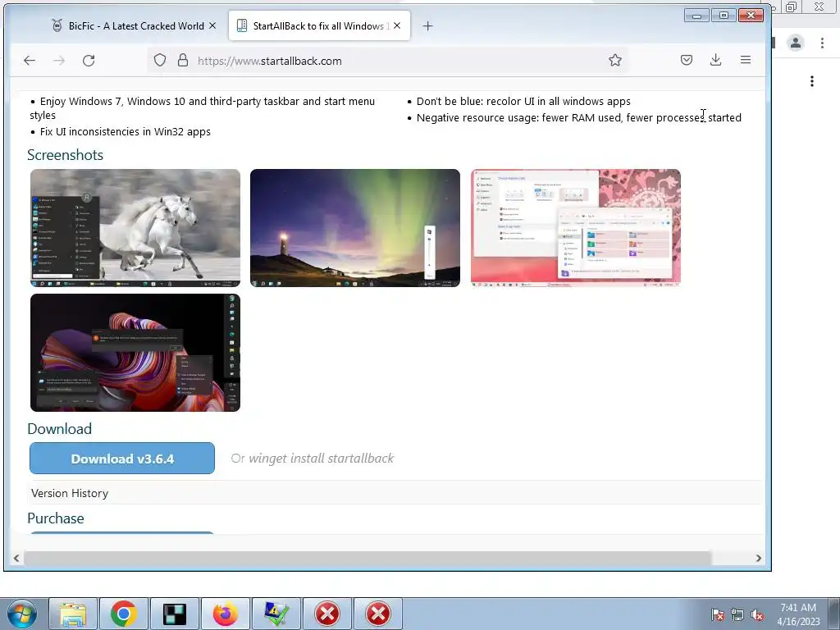The height and width of the screenshot is (630, 840).
Task: Open the monitor with checkmark taskbar item
Action: coord(276,614)
